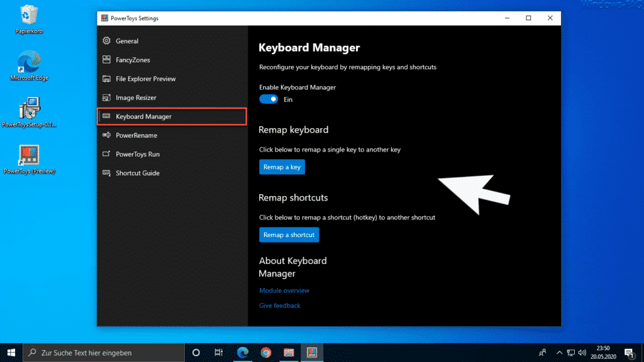Select the Microsoft Edge desktop shortcut
The height and width of the screenshot is (362, 644).
(x=29, y=65)
